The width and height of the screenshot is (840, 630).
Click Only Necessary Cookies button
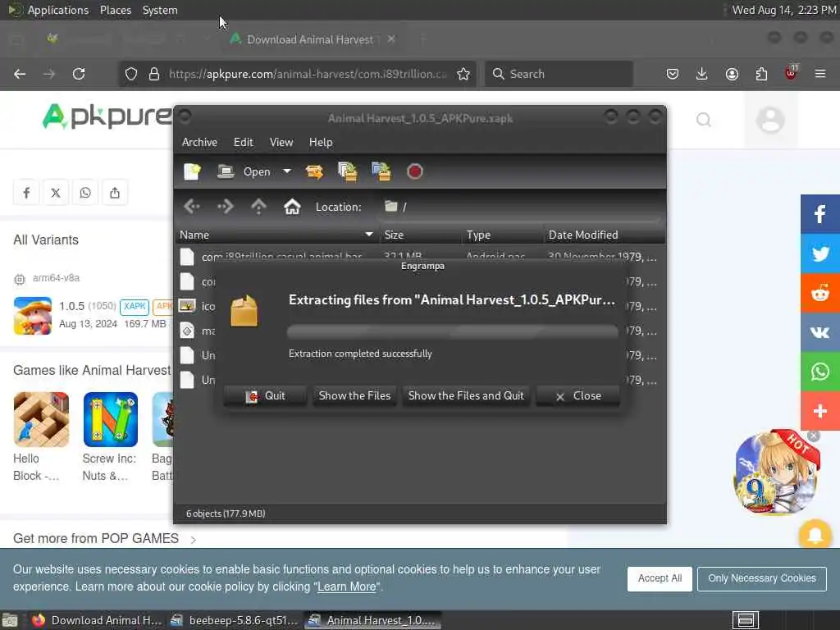coord(762,578)
